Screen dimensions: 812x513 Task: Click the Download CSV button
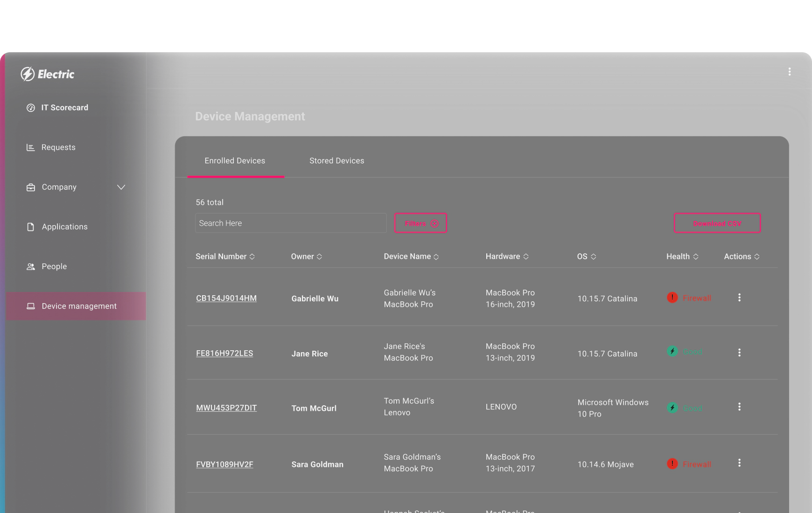coord(717,223)
